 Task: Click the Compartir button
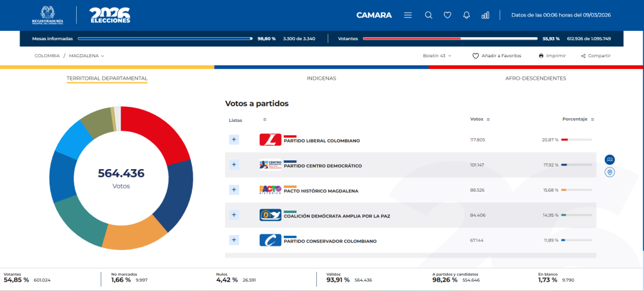(x=596, y=56)
